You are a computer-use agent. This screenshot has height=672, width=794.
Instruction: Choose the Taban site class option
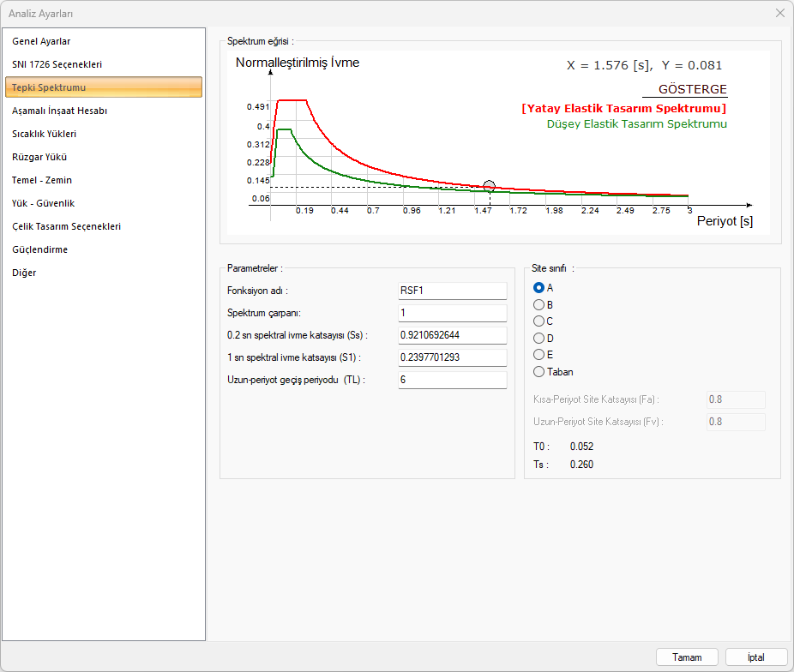(539, 372)
